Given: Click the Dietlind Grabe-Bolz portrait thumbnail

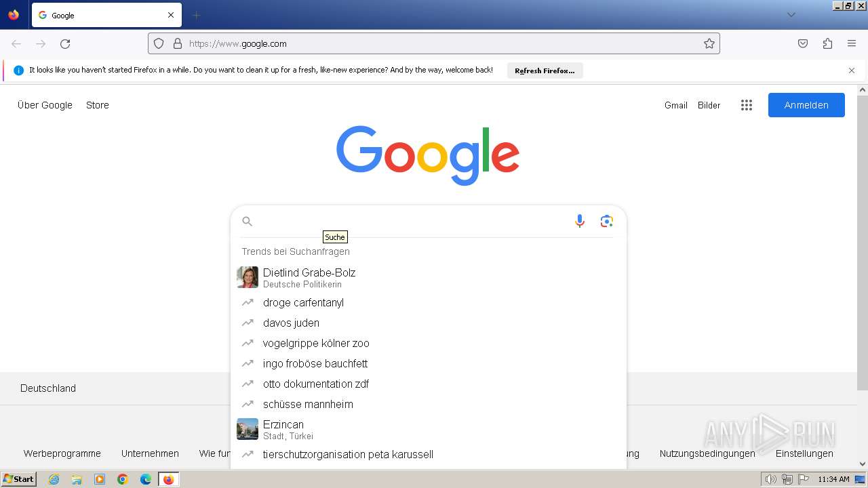Looking at the screenshot, I should click(248, 277).
